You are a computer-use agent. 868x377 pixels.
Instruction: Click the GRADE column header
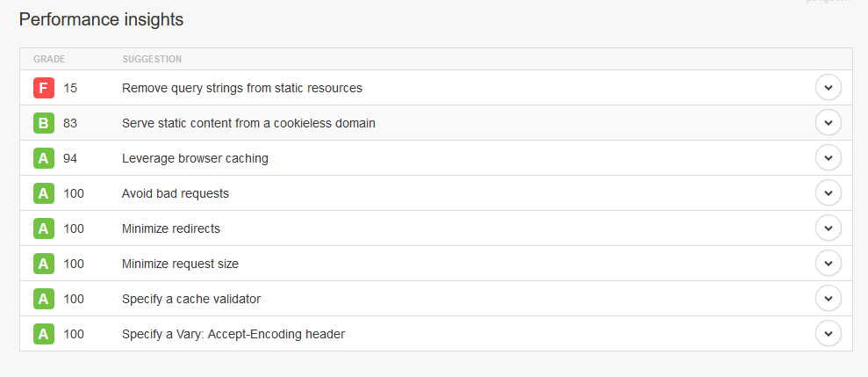[x=49, y=60]
